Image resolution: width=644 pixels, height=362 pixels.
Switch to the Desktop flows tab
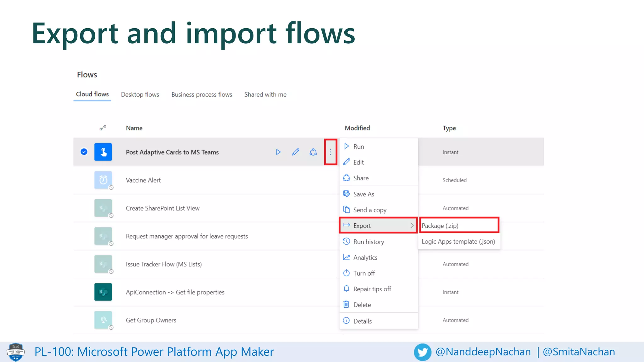[x=140, y=95]
